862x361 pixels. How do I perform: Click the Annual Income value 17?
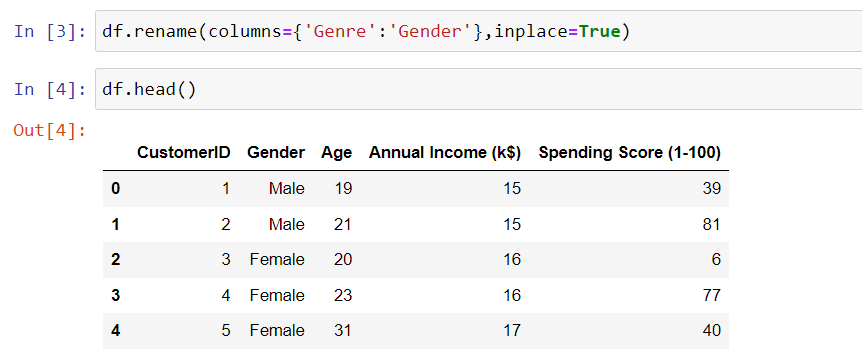(x=512, y=330)
